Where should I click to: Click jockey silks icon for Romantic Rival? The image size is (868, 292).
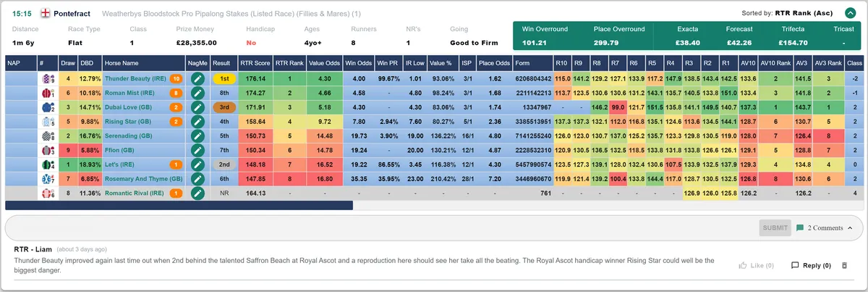coord(48,194)
